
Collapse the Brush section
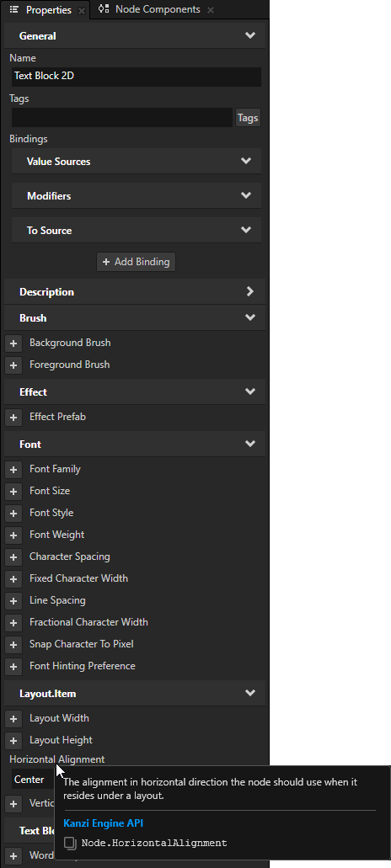click(x=250, y=317)
